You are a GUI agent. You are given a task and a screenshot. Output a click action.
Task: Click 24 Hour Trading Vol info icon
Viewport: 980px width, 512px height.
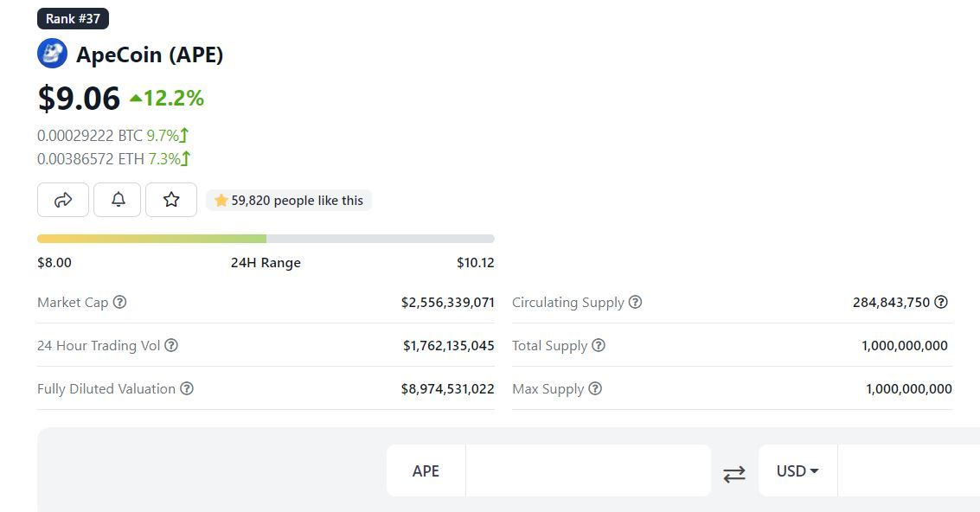(x=171, y=345)
